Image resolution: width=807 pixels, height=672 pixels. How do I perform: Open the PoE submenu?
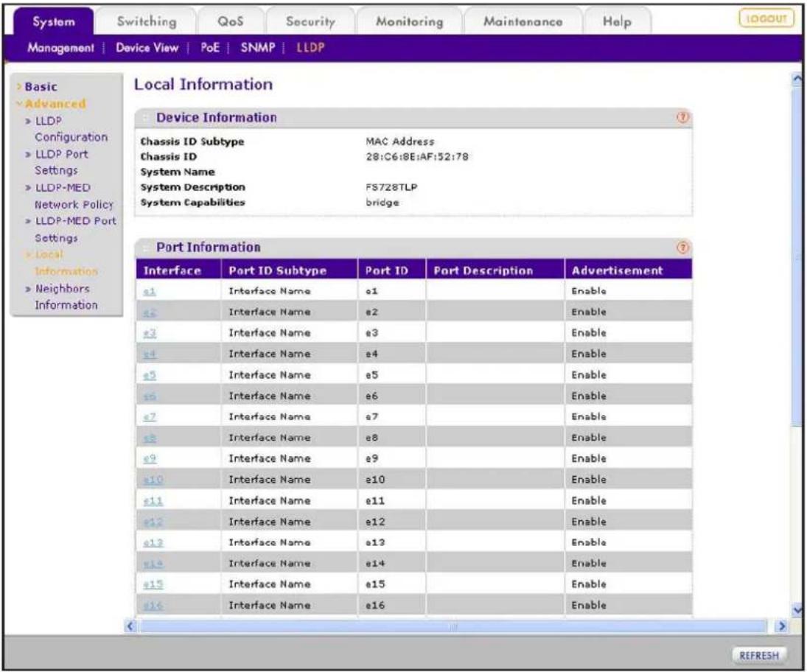(x=210, y=48)
